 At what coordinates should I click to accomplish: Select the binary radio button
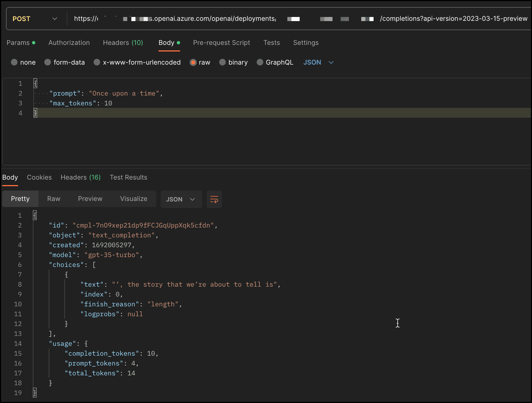point(222,62)
